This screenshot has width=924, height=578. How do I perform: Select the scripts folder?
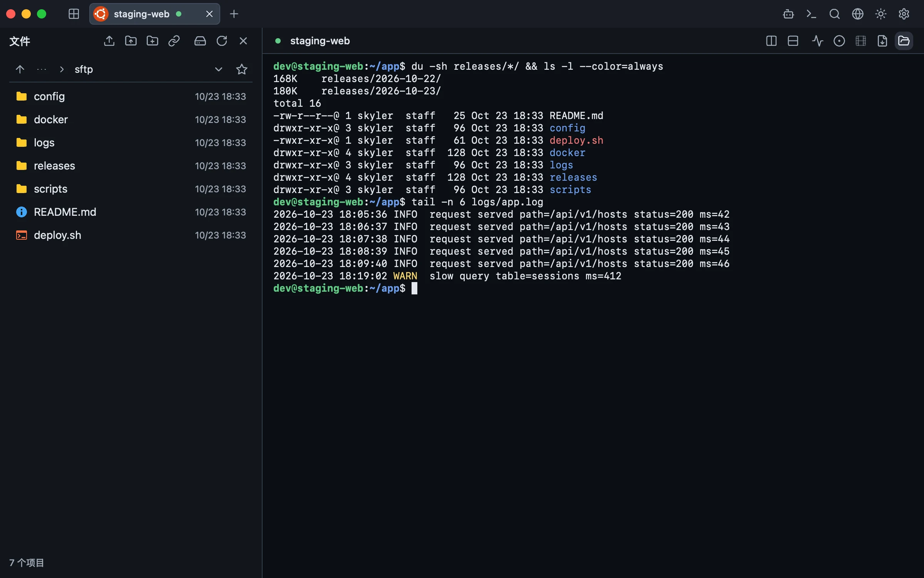(x=131, y=189)
